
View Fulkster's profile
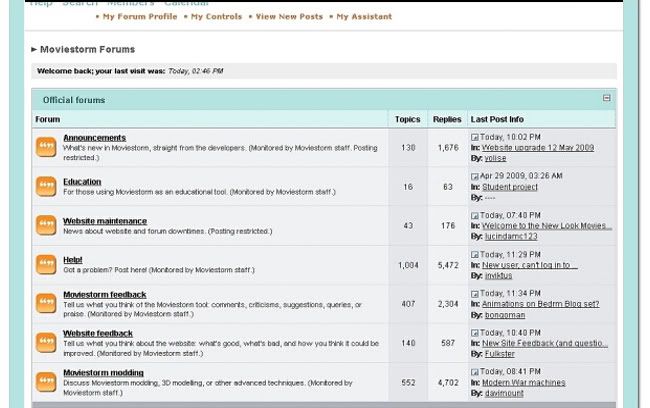500,354
